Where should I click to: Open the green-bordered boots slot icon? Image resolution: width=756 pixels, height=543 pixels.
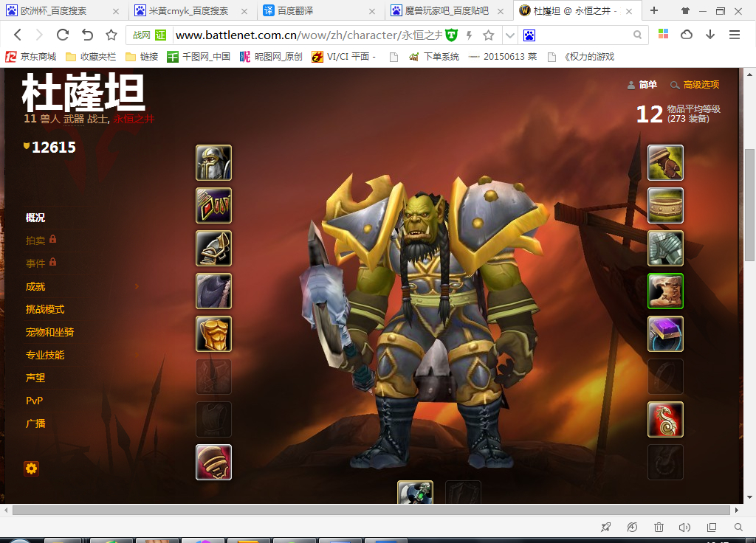(x=665, y=291)
